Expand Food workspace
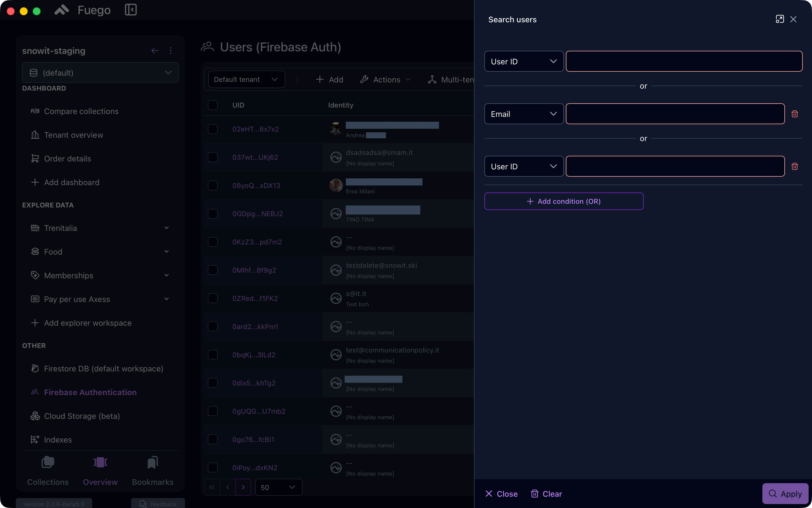 [166, 252]
